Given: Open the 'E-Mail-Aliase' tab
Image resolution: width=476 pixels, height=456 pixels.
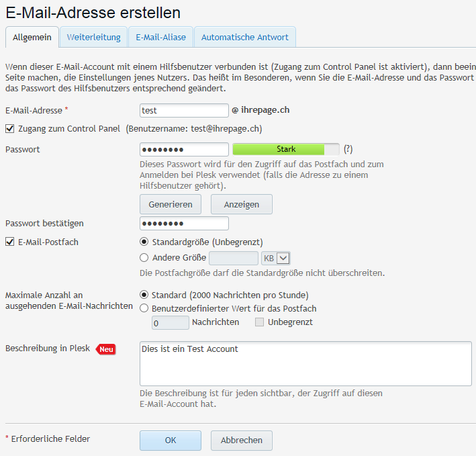Looking at the screenshot, I should tap(160, 38).
